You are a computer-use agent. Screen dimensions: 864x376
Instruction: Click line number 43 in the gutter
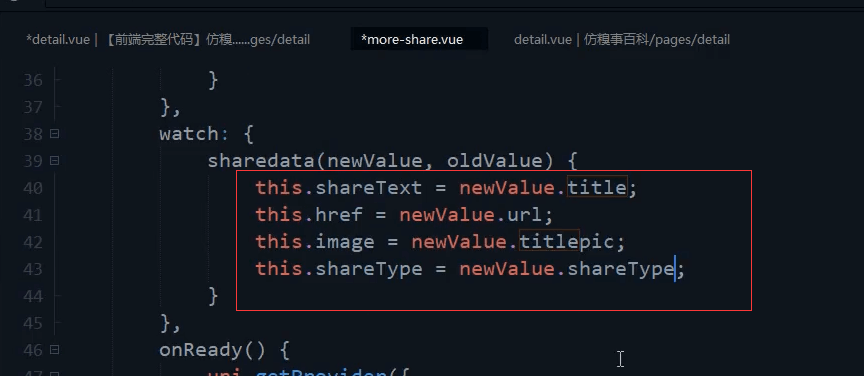pyautogui.click(x=33, y=269)
